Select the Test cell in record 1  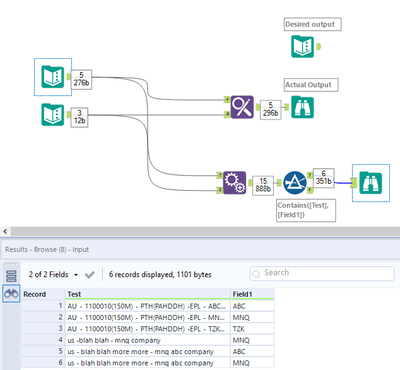pos(148,306)
